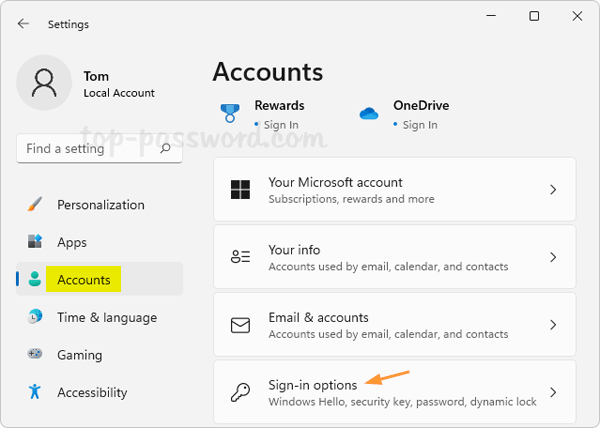Click Sign In link under Rewards

(280, 125)
